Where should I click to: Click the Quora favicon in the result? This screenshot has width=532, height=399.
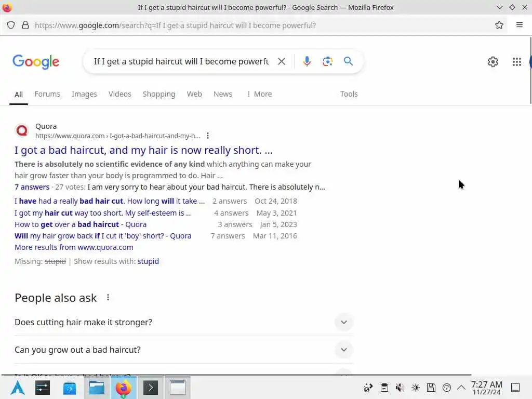(22, 130)
